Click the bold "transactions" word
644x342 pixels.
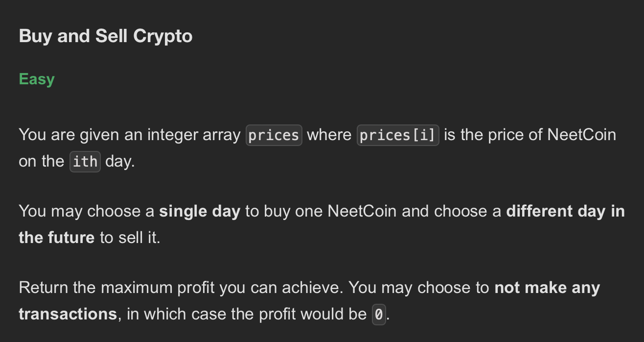(x=68, y=314)
